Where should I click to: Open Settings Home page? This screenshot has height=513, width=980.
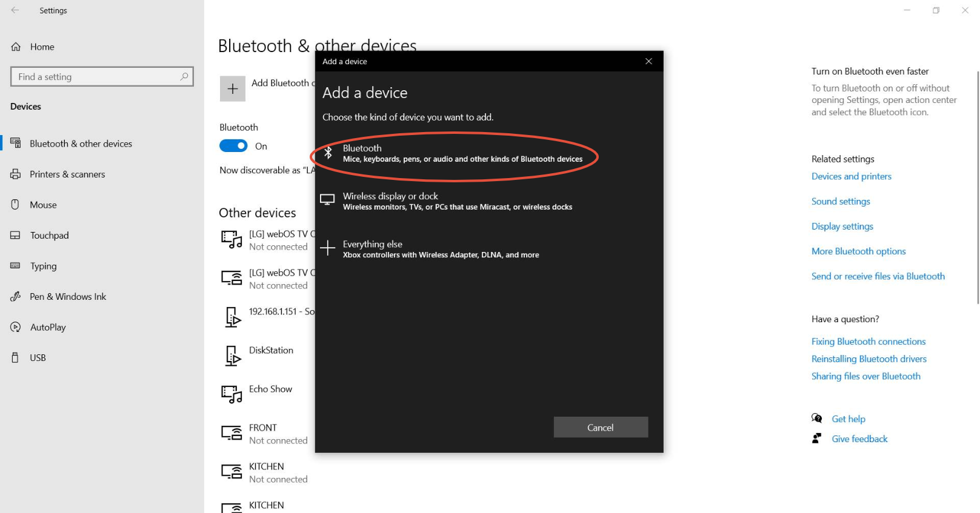42,47
